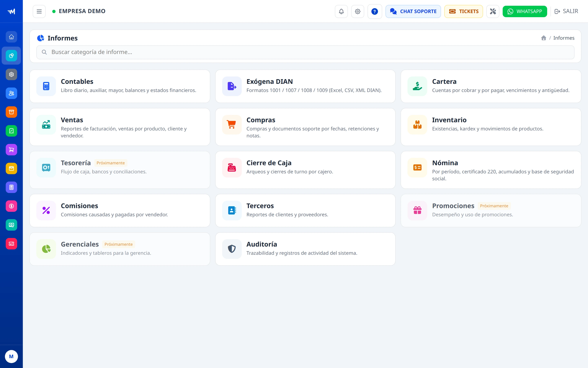Open the wrench and screwdriver tools icon

pos(493,11)
